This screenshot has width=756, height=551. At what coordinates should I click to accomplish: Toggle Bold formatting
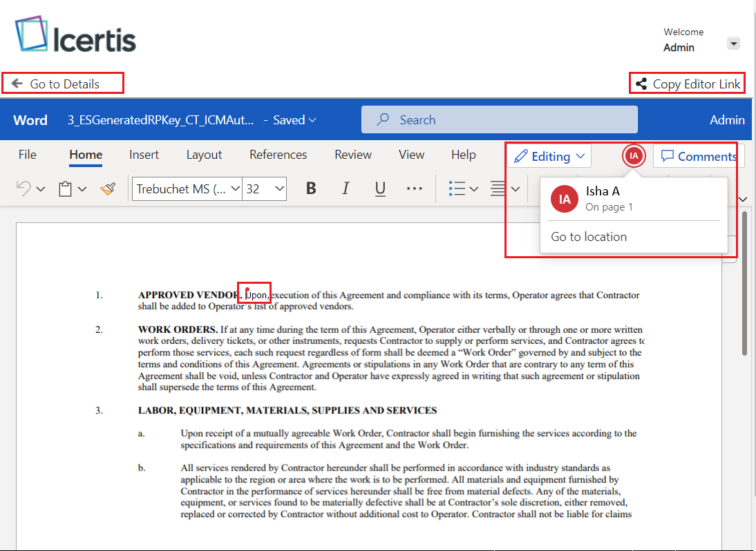pyautogui.click(x=311, y=188)
